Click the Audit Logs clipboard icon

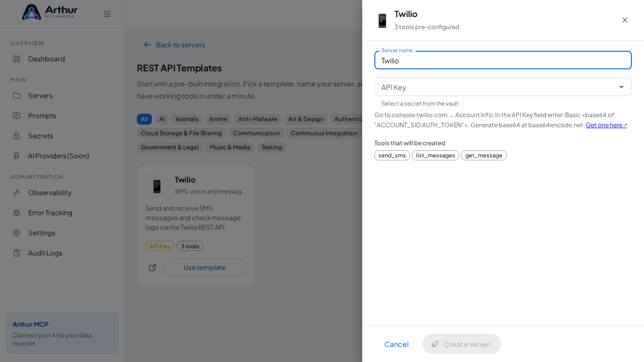(x=17, y=253)
